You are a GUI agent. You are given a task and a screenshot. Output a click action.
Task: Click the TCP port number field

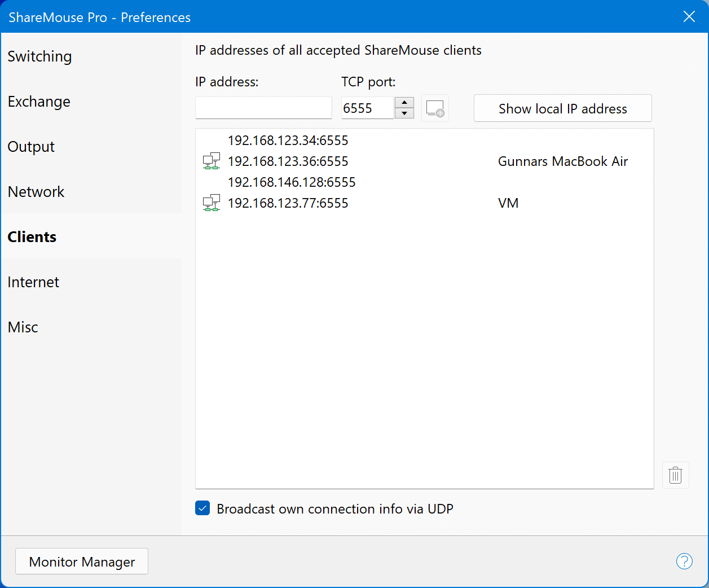click(367, 108)
